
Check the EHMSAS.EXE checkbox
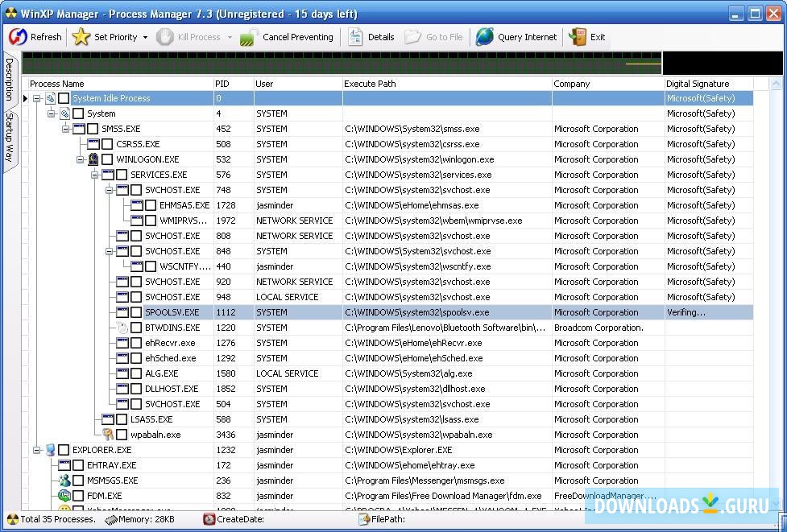pyautogui.click(x=151, y=205)
